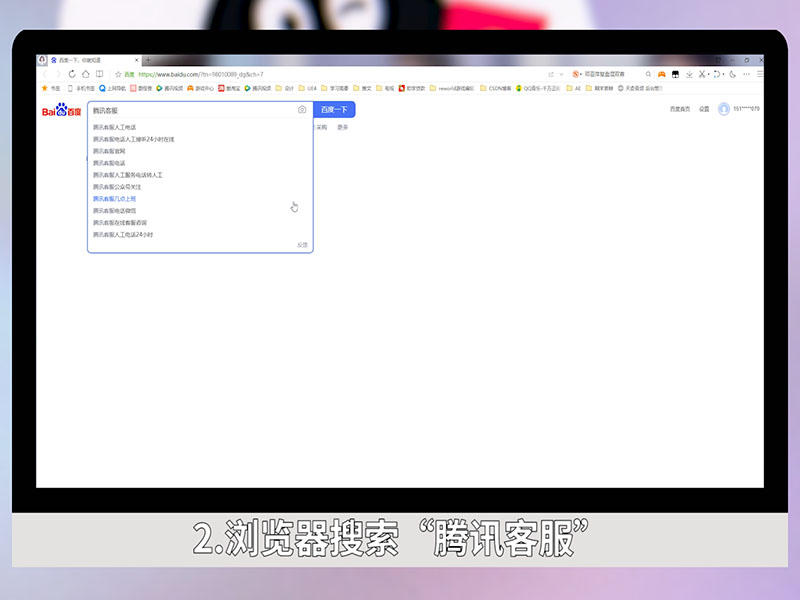Open the 游戏中心 bookmark
This screenshot has width=800, height=600.
tap(200, 88)
